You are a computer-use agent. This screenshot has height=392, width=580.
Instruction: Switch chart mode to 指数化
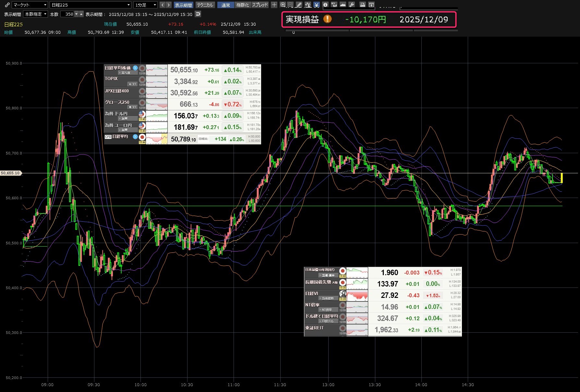point(243,5)
